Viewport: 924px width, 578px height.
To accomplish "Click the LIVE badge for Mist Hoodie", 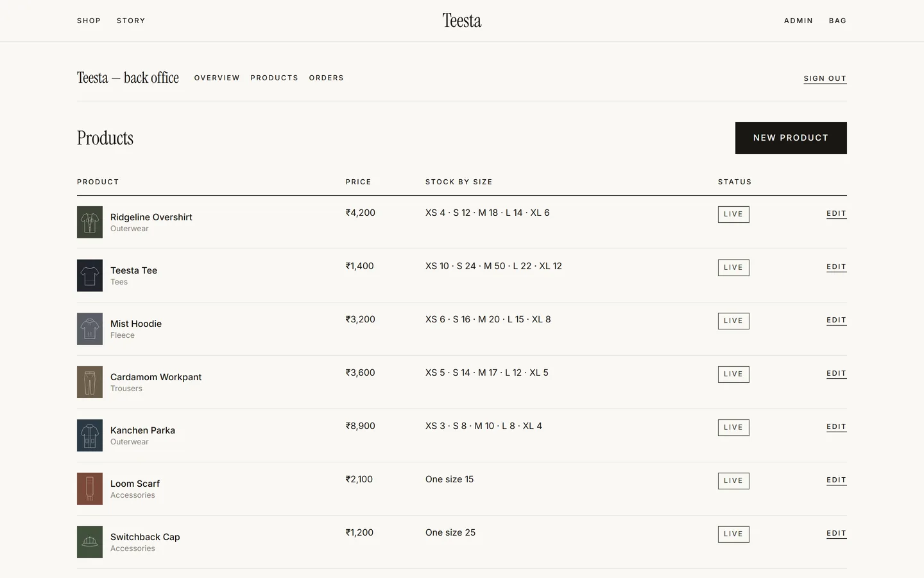I will (x=733, y=321).
